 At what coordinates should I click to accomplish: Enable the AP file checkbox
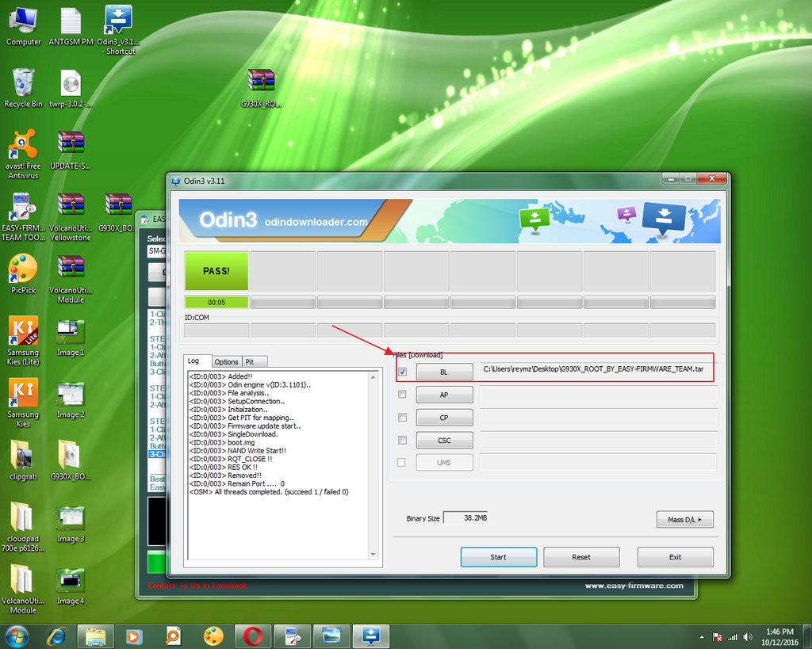tap(402, 394)
